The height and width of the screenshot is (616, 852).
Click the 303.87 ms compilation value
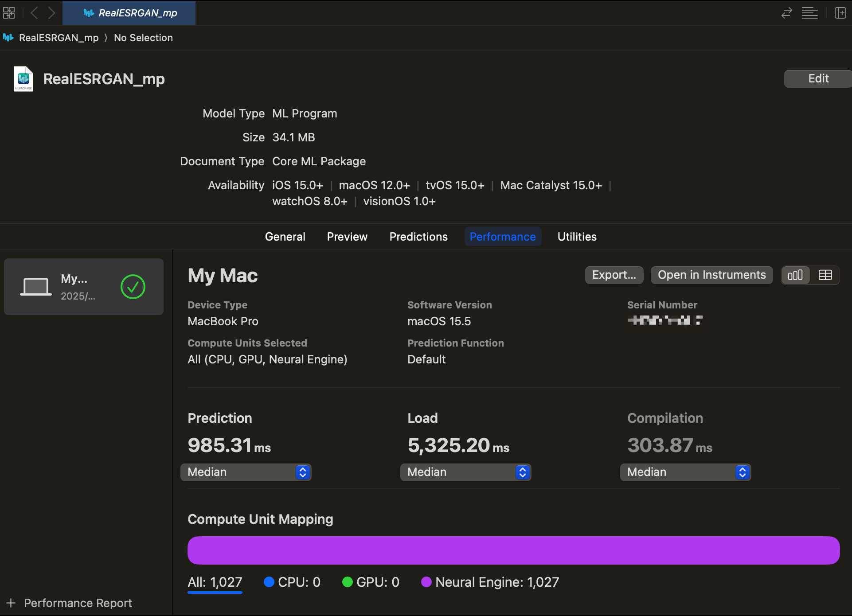[x=670, y=445]
